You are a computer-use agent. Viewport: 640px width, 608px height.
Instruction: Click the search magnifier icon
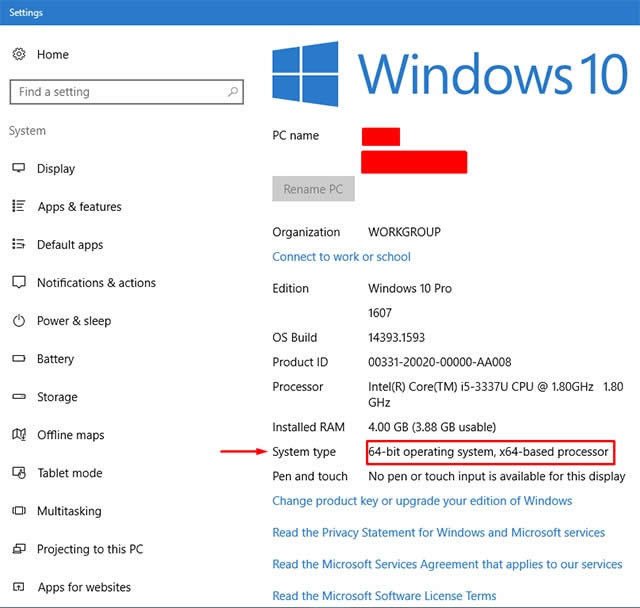233,92
